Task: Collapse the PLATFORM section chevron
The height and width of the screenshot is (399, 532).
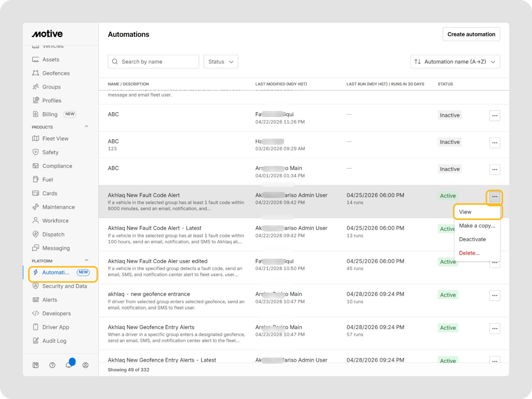Action: tap(87, 260)
